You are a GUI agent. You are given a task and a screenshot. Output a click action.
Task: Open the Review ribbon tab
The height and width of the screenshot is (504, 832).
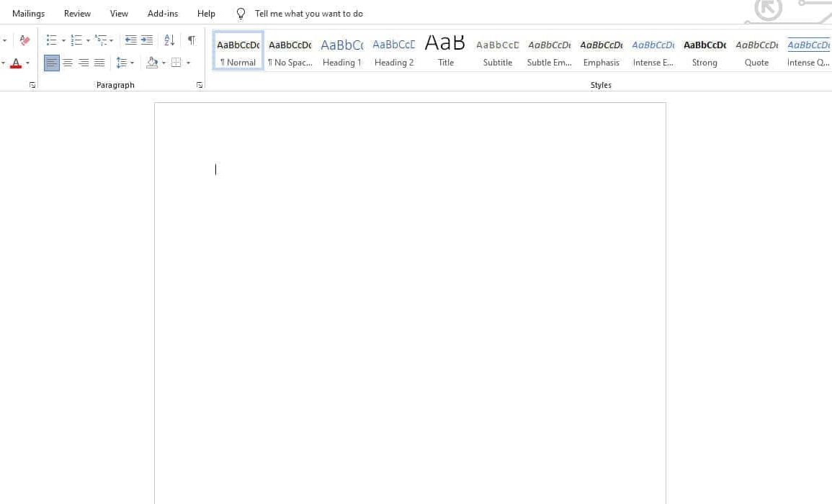point(77,14)
